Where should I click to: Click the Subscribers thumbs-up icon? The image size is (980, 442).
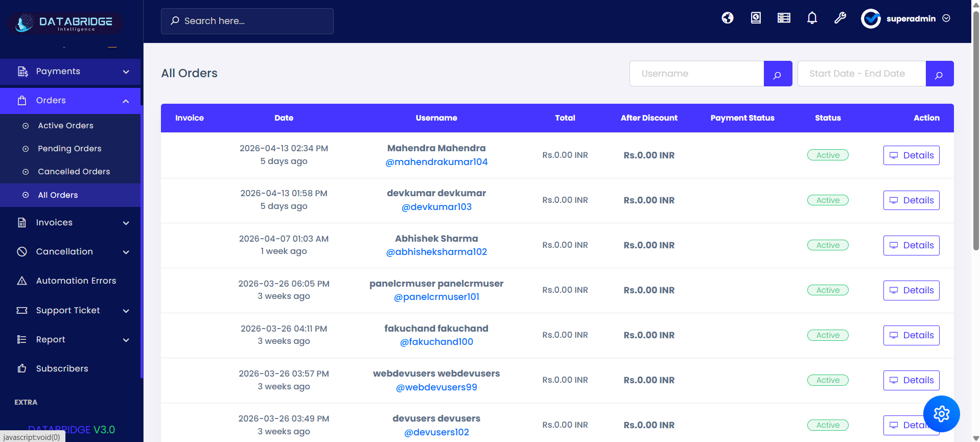click(22, 368)
